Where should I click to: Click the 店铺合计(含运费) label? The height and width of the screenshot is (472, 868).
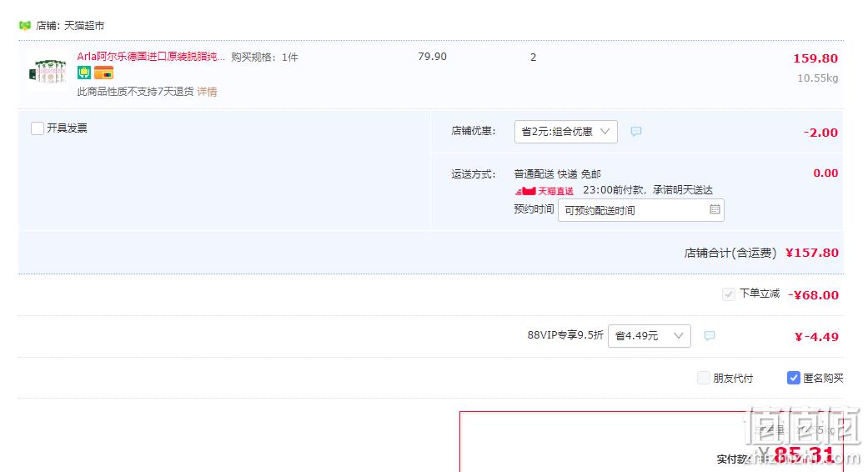730,253
